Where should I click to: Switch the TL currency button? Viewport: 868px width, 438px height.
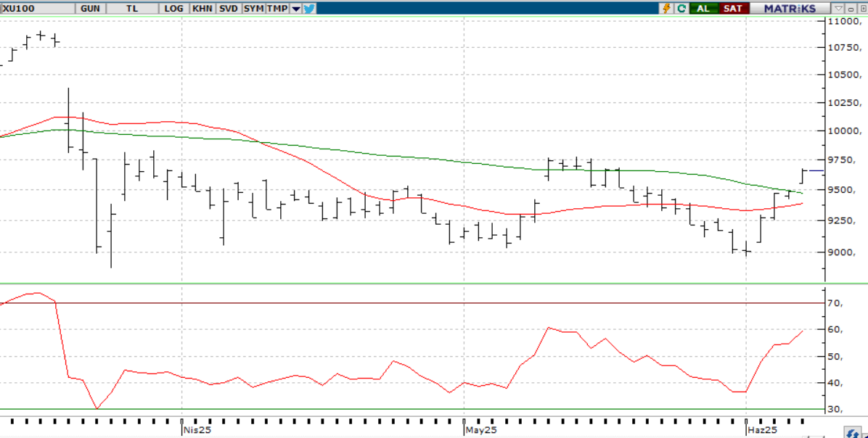coord(132,8)
